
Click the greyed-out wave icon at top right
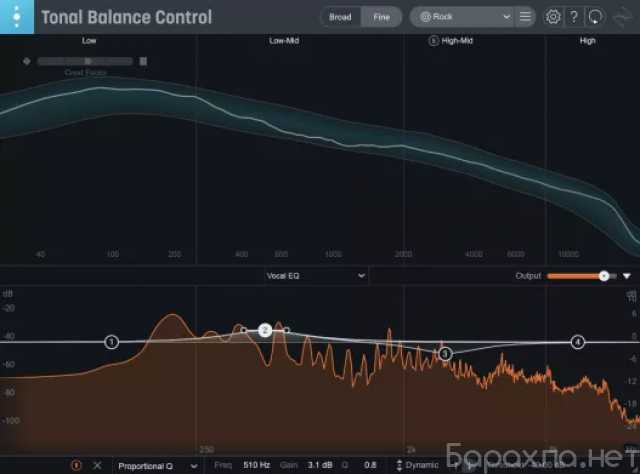coord(622,18)
